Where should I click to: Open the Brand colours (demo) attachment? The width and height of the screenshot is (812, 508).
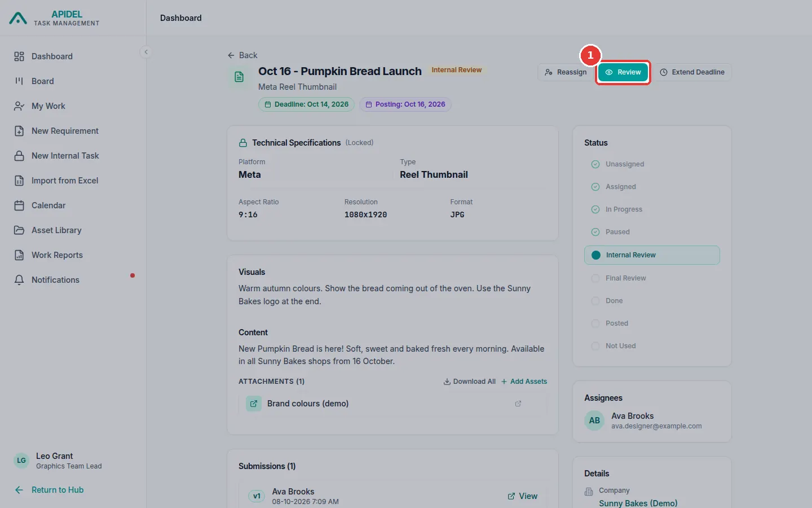pos(392,404)
